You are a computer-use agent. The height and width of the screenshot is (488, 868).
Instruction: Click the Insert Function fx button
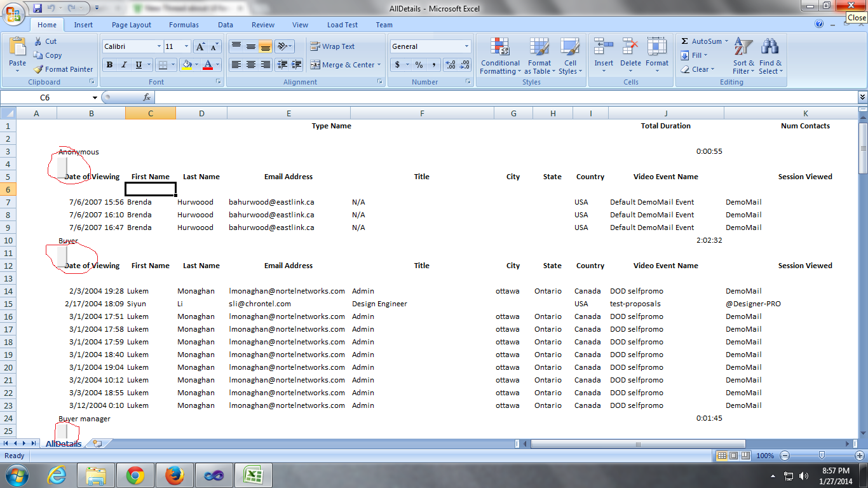click(x=147, y=97)
